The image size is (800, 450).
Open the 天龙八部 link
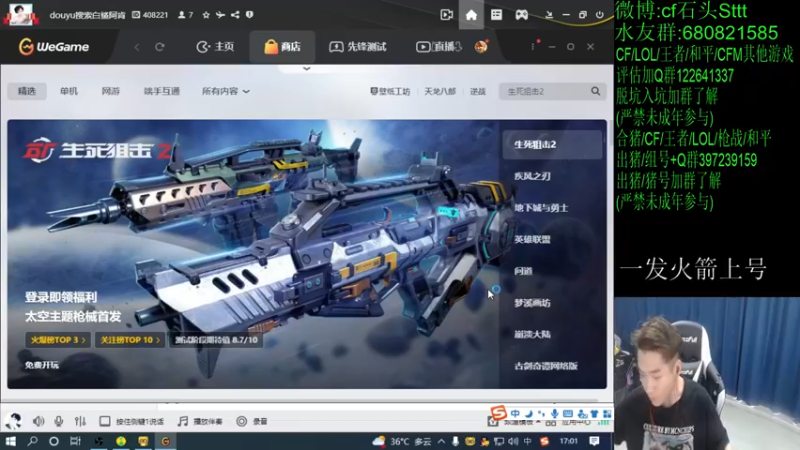tap(440, 91)
